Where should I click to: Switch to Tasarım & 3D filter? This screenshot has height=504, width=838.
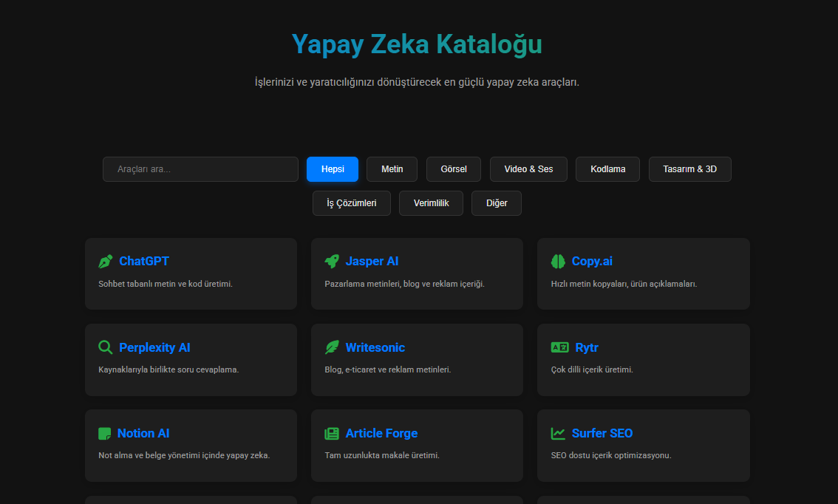point(690,169)
